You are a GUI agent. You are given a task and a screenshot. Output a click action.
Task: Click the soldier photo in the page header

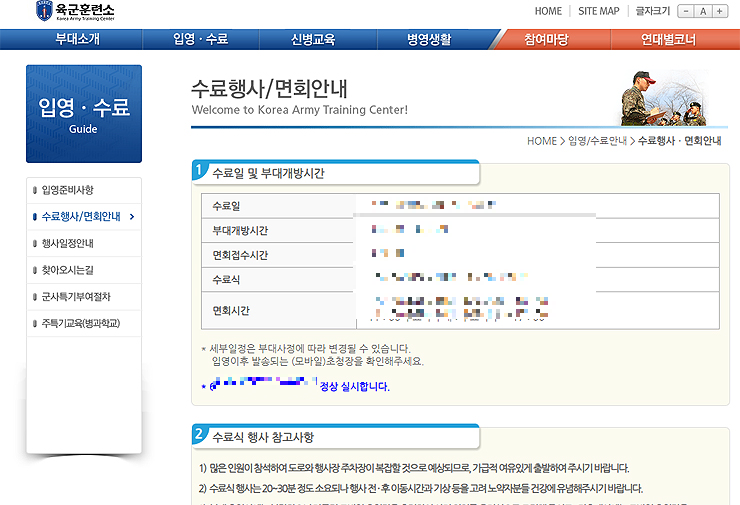point(664,98)
